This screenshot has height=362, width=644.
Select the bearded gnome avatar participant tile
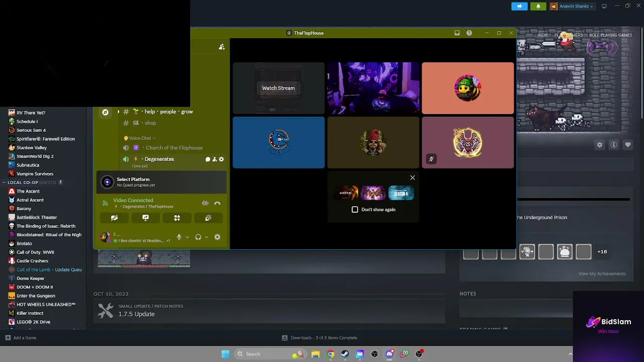373,142
